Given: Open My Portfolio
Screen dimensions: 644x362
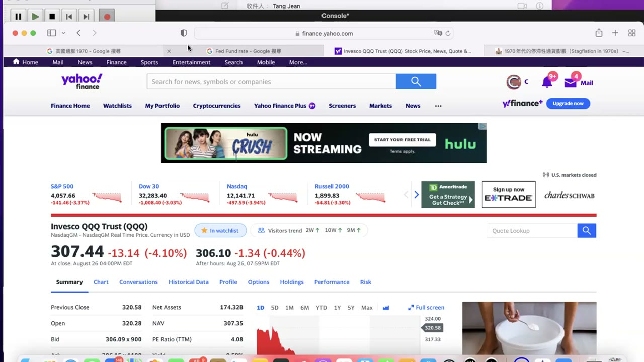Looking at the screenshot, I should (x=163, y=106).
